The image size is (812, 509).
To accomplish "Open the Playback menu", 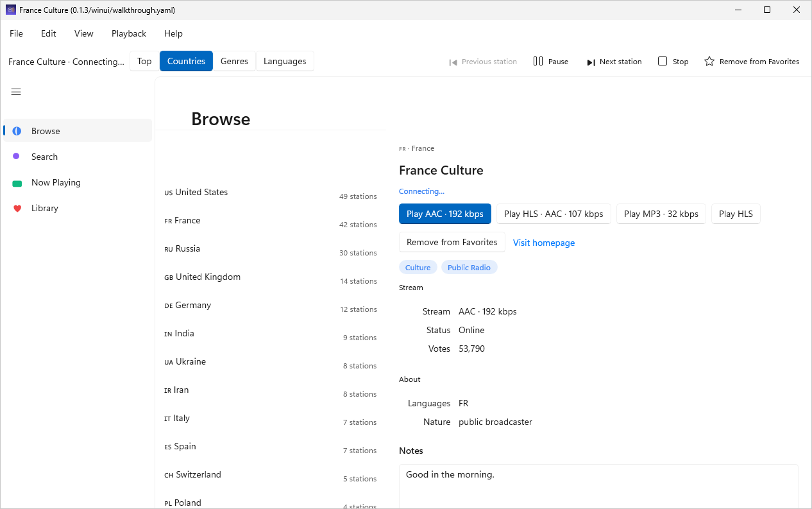I will 129,33.
